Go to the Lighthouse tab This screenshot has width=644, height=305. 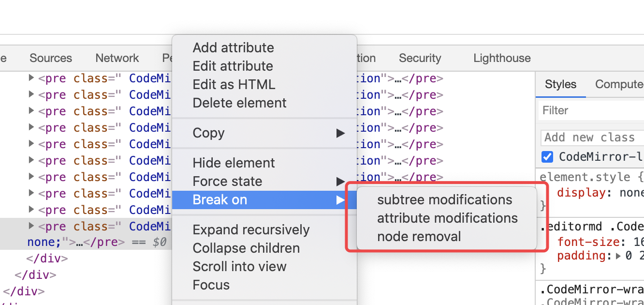(x=502, y=58)
